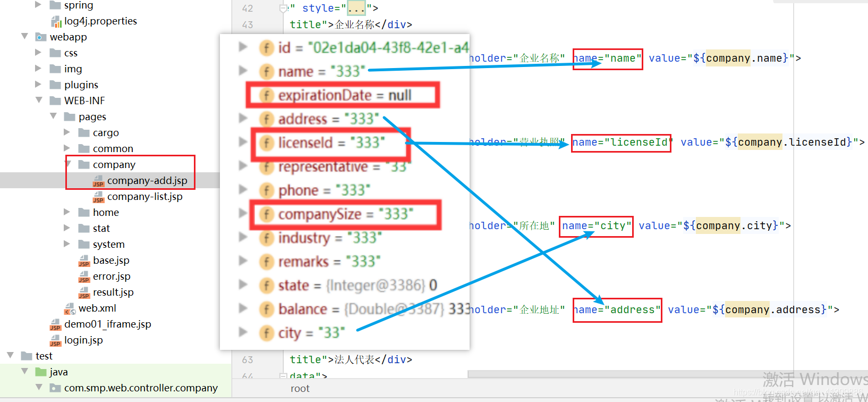The height and width of the screenshot is (402, 868).
Task: Expand the spring folder arrow
Action: coord(38,5)
